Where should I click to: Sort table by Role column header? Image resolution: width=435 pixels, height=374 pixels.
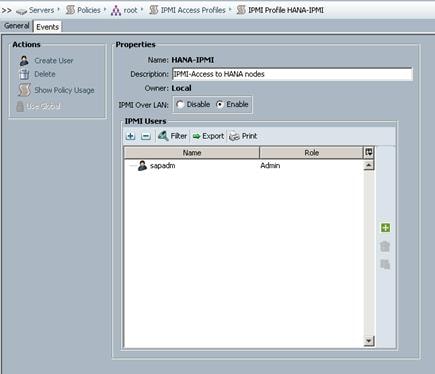(311, 153)
